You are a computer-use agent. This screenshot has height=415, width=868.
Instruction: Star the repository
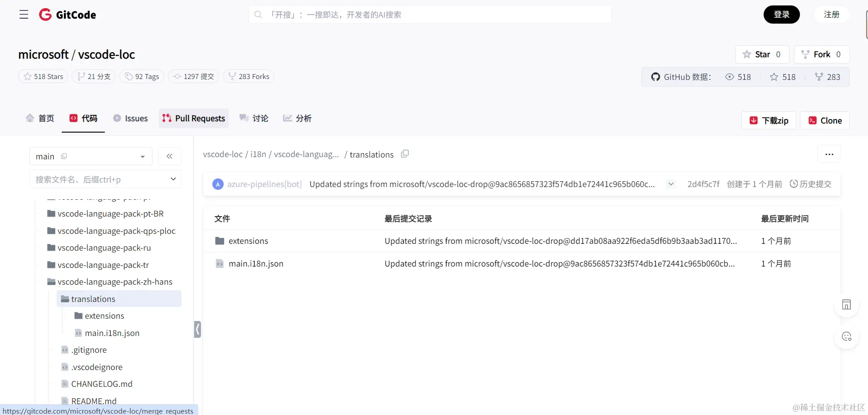click(762, 54)
